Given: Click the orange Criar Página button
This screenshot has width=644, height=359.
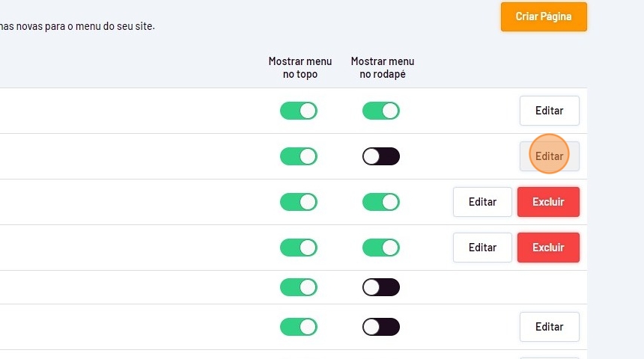Looking at the screenshot, I should click(x=544, y=16).
